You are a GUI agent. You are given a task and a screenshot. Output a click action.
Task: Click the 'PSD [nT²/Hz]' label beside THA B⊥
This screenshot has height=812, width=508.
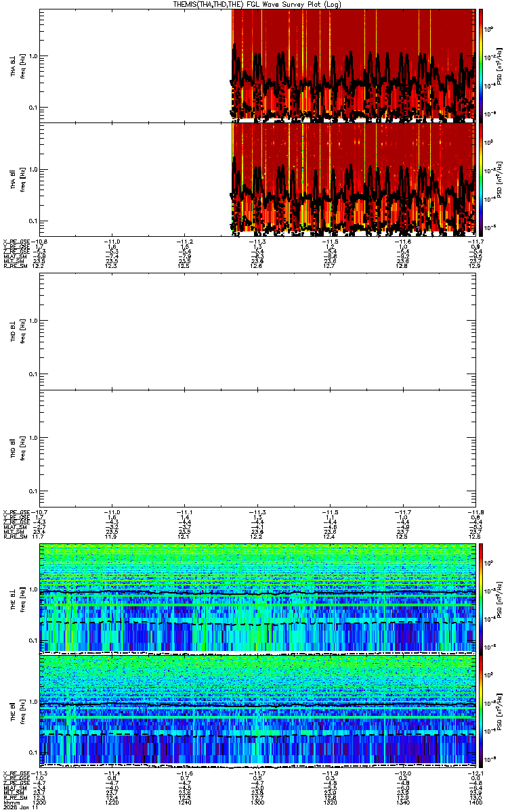coord(499,66)
